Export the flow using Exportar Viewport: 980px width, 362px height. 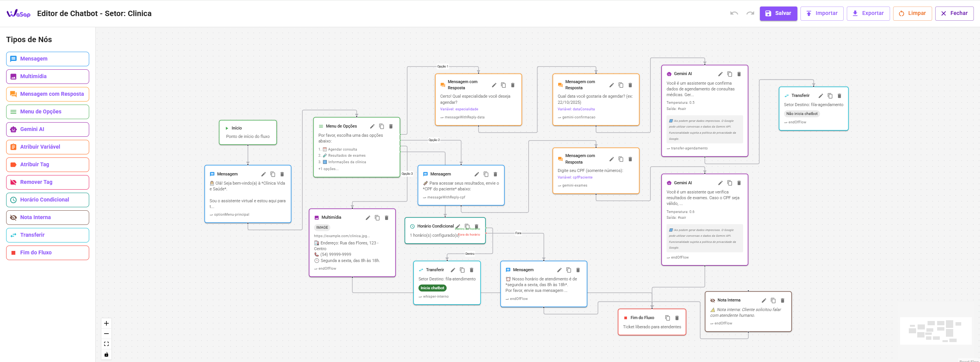868,13
